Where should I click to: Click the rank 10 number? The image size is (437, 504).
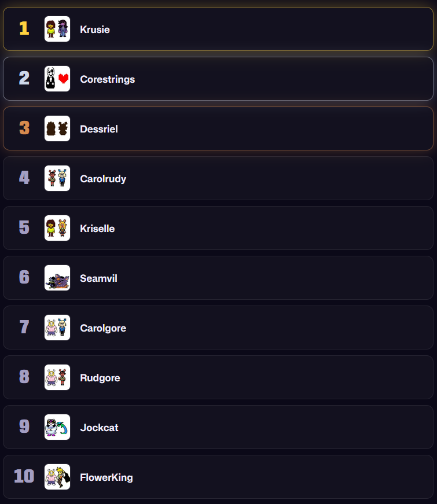pos(24,476)
